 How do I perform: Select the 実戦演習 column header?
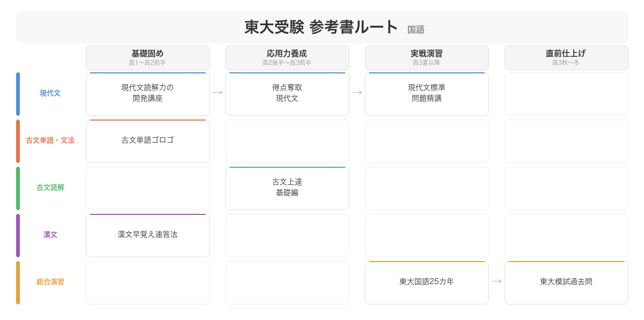pos(427,58)
